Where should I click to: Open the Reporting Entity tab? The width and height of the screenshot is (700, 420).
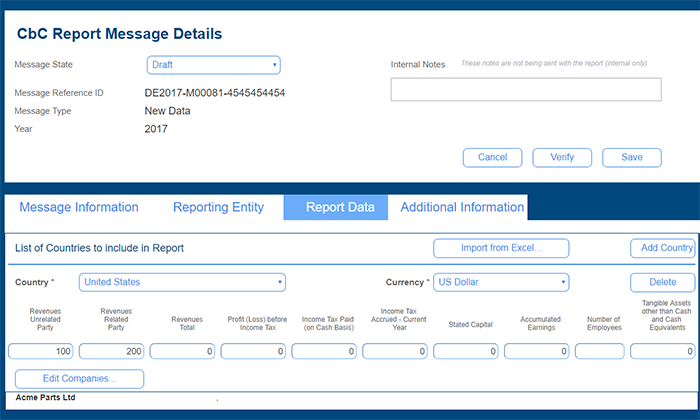[x=218, y=207]
